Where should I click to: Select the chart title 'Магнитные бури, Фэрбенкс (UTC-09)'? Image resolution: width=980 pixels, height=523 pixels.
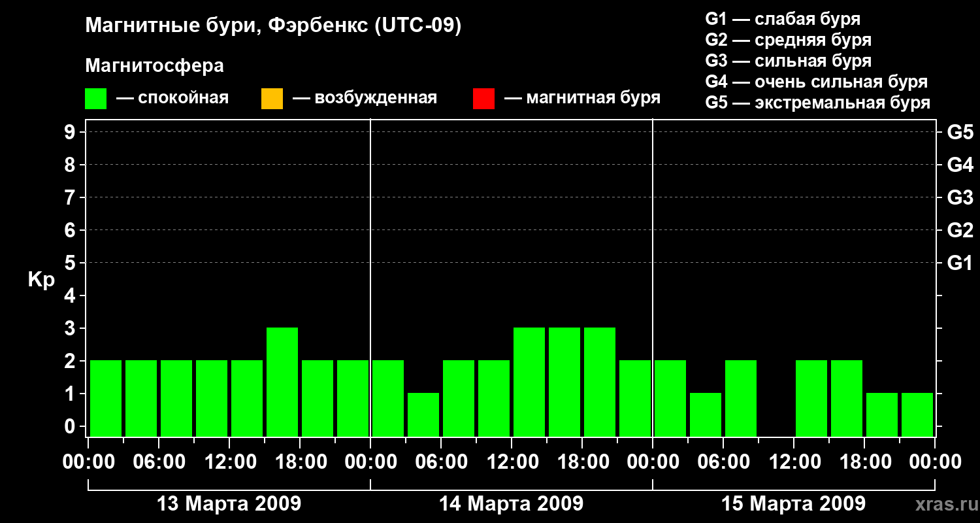pos(273,26)
